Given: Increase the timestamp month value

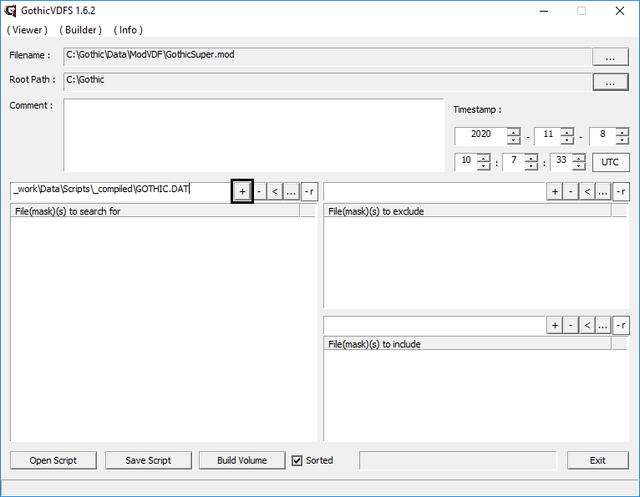Looking at the screenshot, I should pos(567,132).
